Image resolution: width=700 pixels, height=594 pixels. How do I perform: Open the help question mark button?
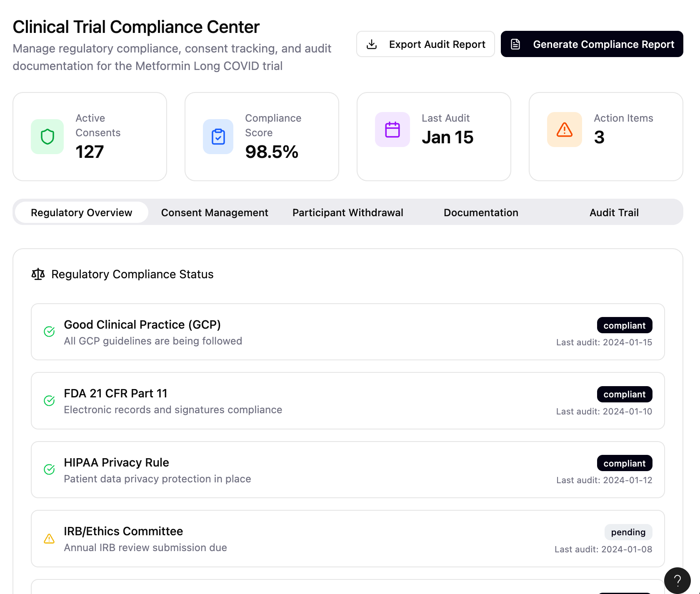pos(677,580)
